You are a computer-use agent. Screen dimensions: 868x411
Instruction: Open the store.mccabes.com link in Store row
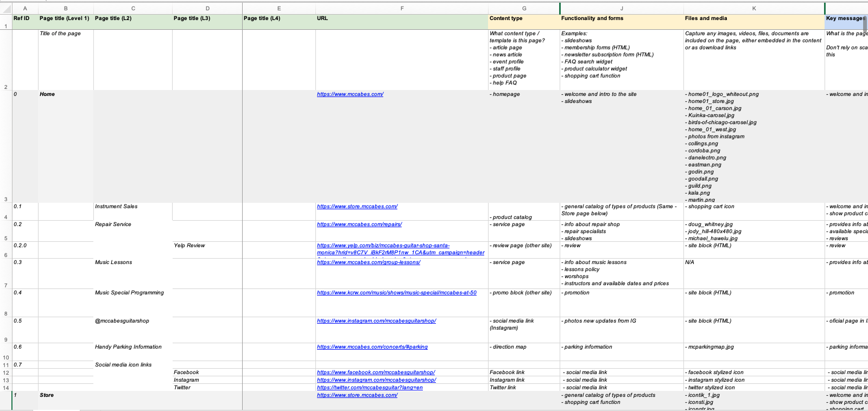click(x=357, y=395)
